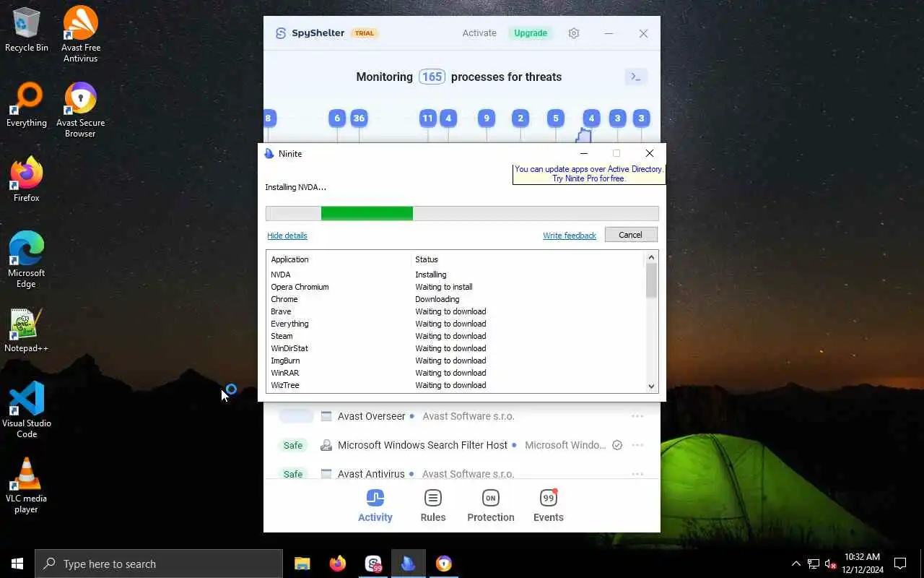Select the Avast Antivirus process entry
This screenshot has height=578, width=924.
pos(371,474)
